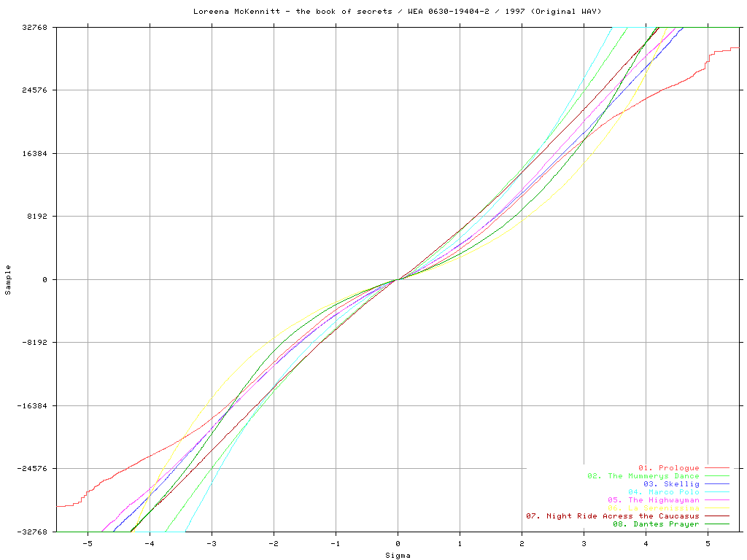747x560 pixels.
Task: Click the y-axis tick label 8192
Action: click(38, 216)
